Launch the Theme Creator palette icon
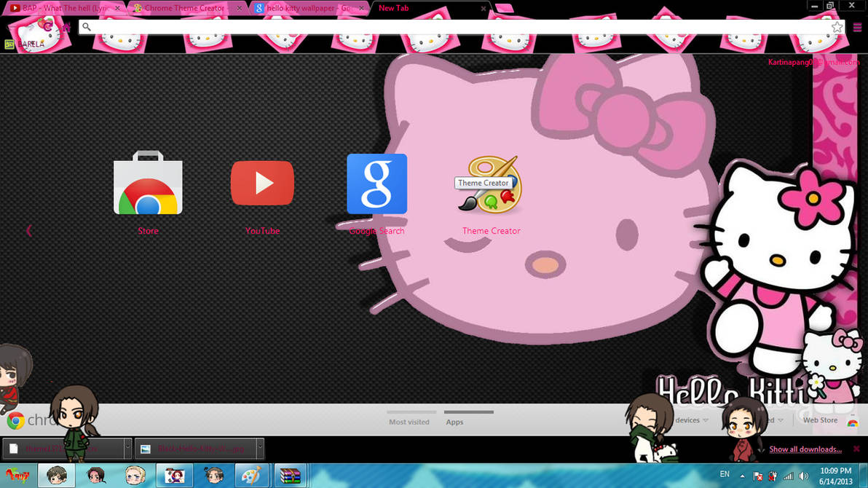Viewport: 868px width, 488px height. tap(489, 185)
